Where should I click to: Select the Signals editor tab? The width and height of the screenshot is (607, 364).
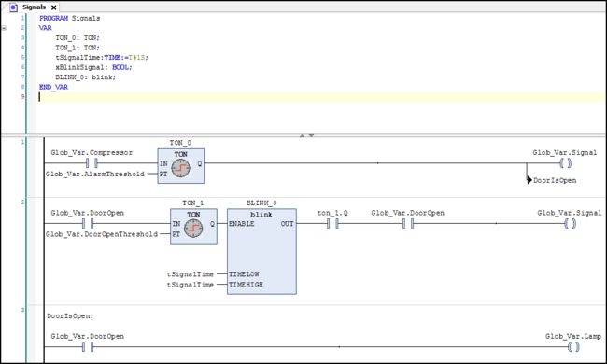(34, 7)
